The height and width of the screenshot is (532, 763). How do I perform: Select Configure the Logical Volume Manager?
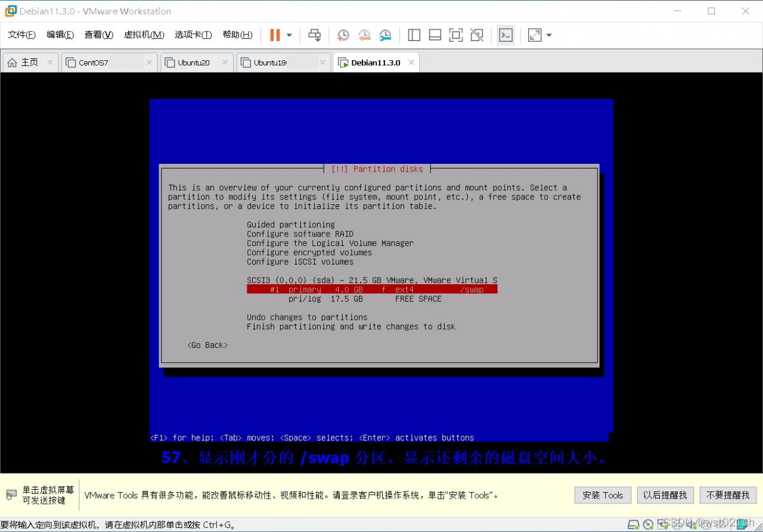[x=330, y=243]
